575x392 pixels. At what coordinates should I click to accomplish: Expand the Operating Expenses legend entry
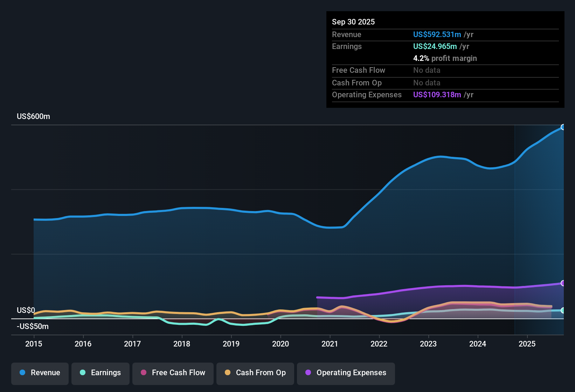pos(346,373)
